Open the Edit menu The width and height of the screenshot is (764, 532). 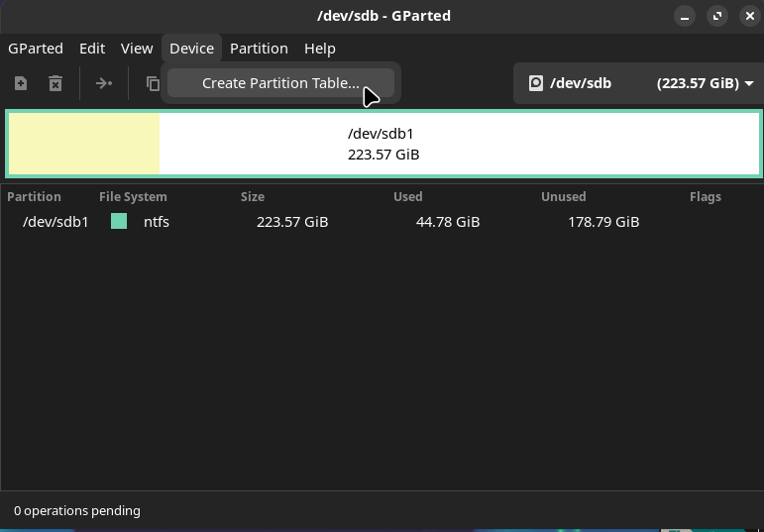click(x=92, y=49)
